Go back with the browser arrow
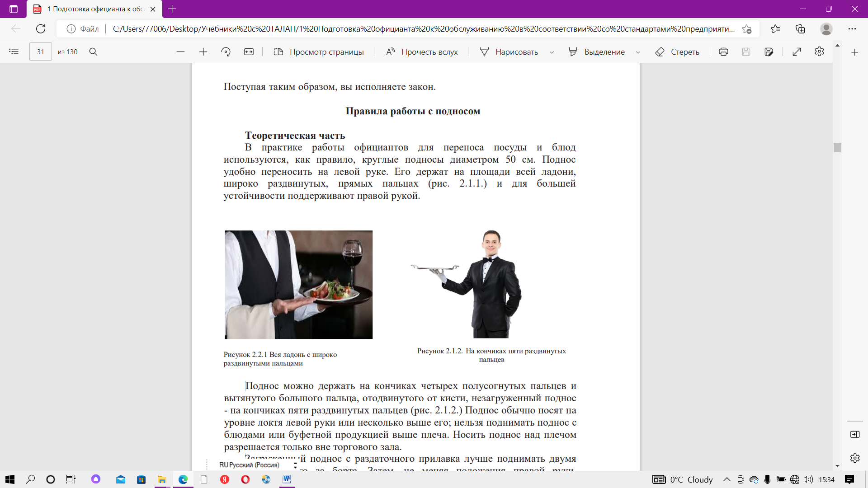Screen dimensions: 868x488 click(x=16, y=29)
